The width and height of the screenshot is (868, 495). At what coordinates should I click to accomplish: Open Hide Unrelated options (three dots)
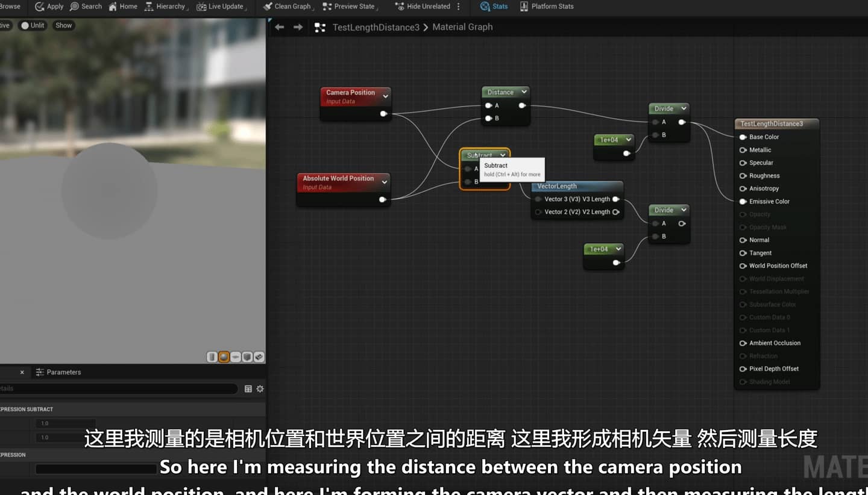459,7
